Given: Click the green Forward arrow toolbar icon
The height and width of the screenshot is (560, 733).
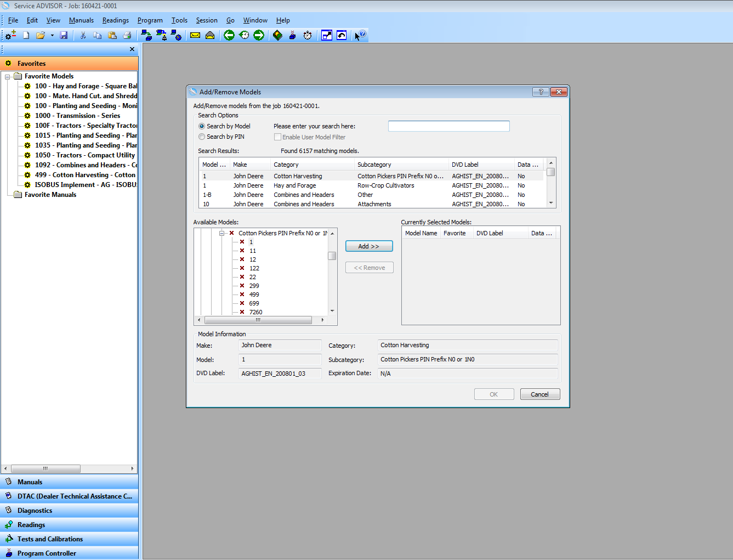Looking at the screenshot, I should (259, 35).
